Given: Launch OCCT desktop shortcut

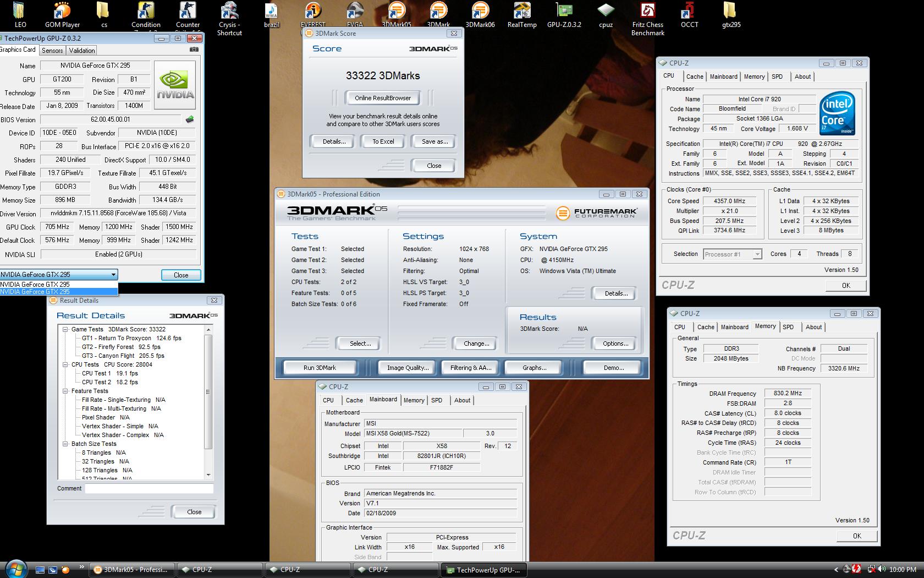Looking at the screenshot, I should click(x=689, y=14).
